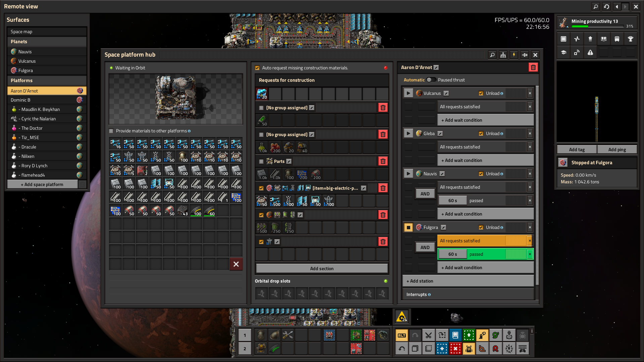
Task: Rename the Parts section with pencil icon
Action: [x=289, y=161]
